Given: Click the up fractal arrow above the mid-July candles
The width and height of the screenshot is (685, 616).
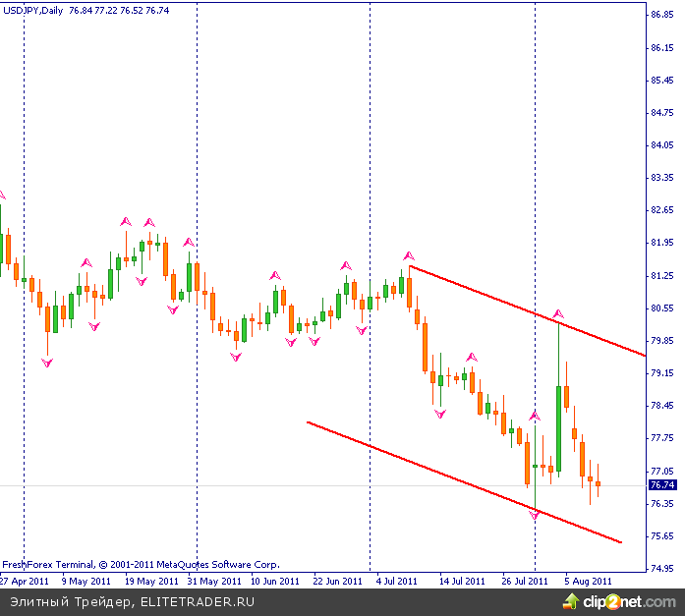Looking at the screenshot, I should click(472, 357).
